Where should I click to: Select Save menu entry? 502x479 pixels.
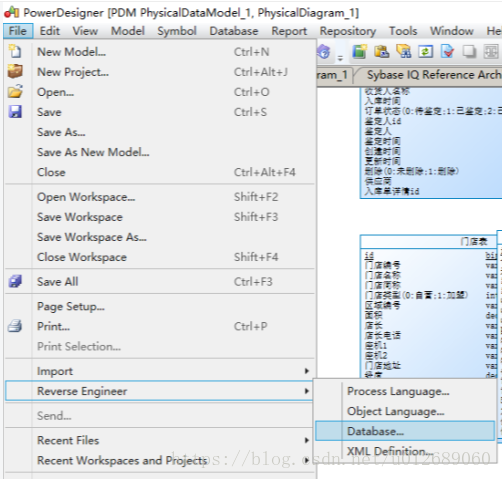coord(160,112)
